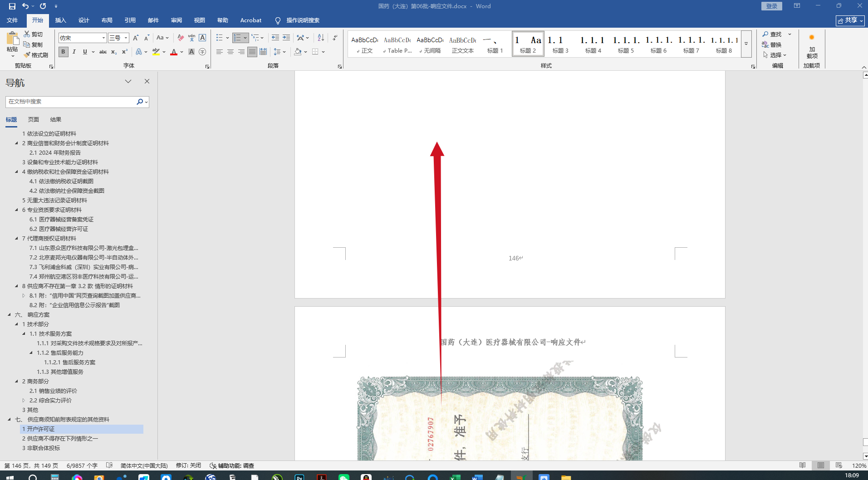Toggle Underline formatting
Screen dimensions: 868x480
pyautogui.click(x=85, y=52)
